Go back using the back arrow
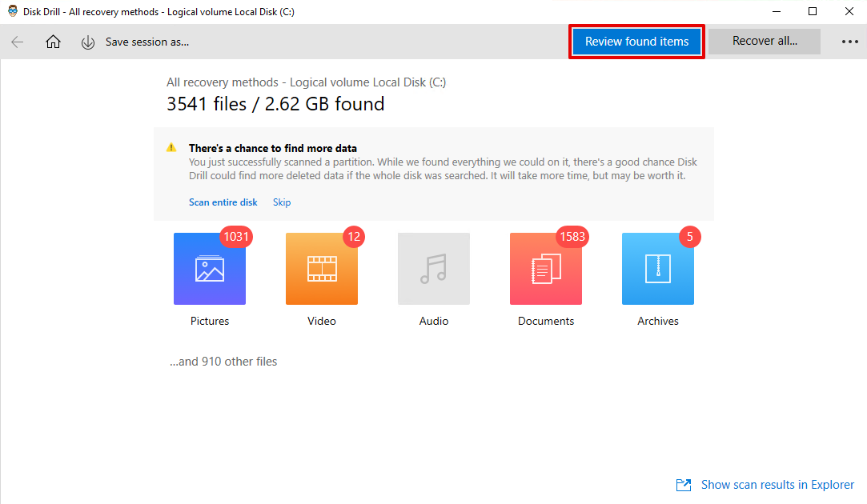Viewport: 867px width, 504px height. coord(17,42)
